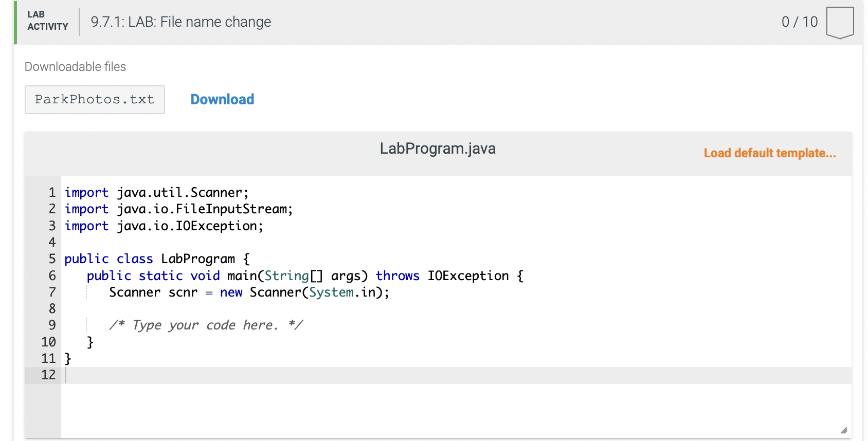Screen dimensions: 868x441
Task: Click the ParkPhotos.txt file name box
Action: pyautogui.click(x=95, y=99)
